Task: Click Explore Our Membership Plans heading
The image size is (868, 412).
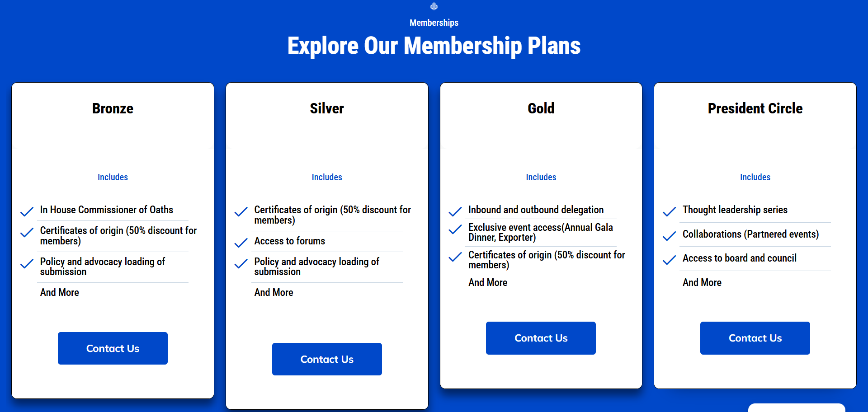Action: coord(434,46)
